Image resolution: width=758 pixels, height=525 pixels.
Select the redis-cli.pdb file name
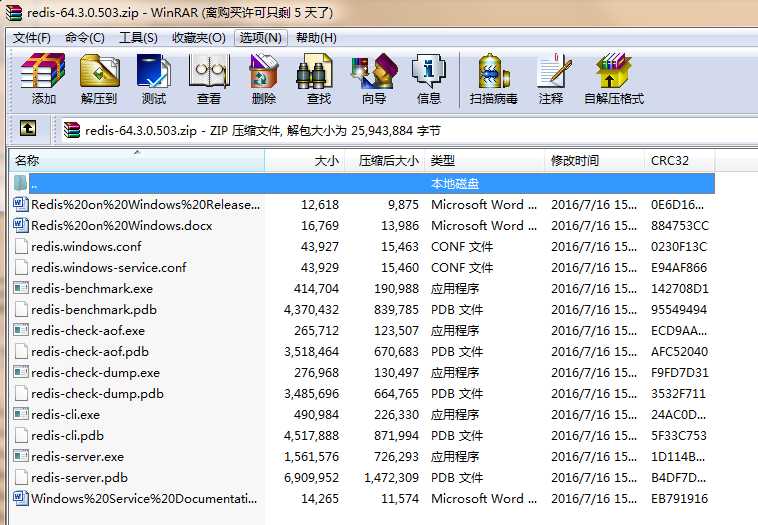[67, 436]
